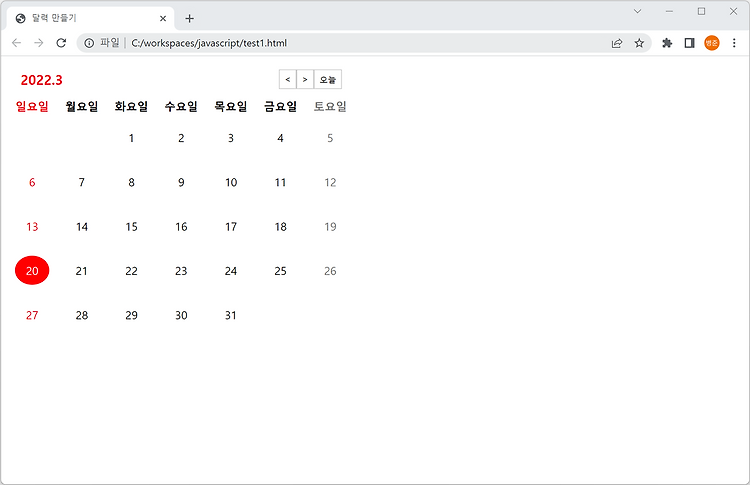
Task: Select the highlighted date 20
Action: click(x=32, y=271)
